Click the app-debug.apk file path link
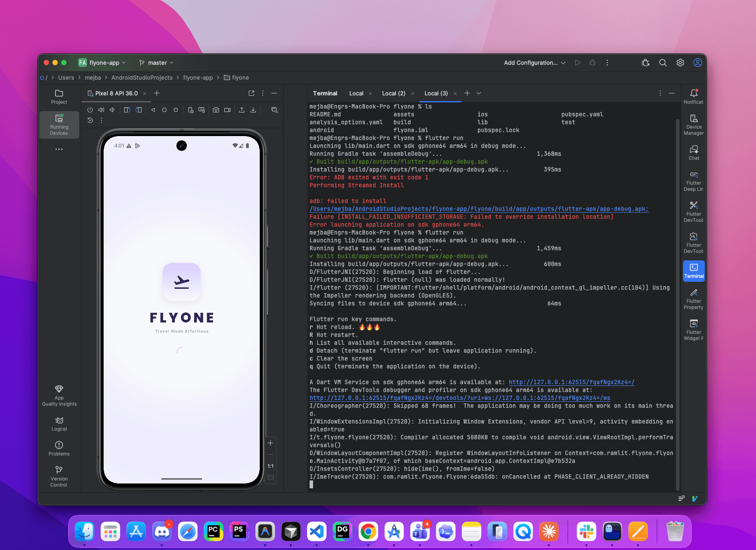Image resolution: width=756 pixels, height=550 pixels. tap(479, 209)
